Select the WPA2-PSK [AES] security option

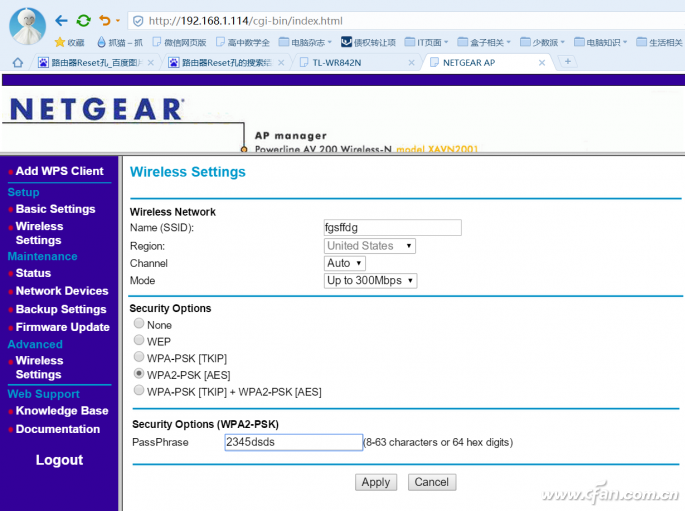click(x=139, y=373)
